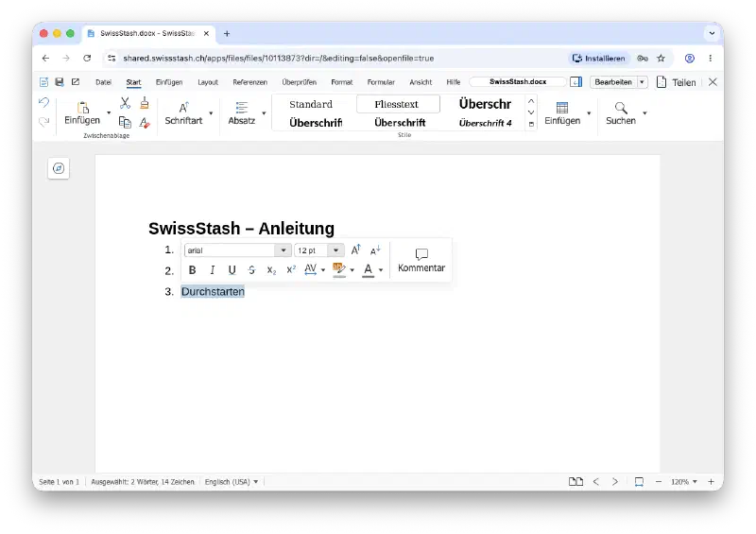Click the undo arrow icon
This screenshot has height=534, width=756.
click(x=43, y=102)
